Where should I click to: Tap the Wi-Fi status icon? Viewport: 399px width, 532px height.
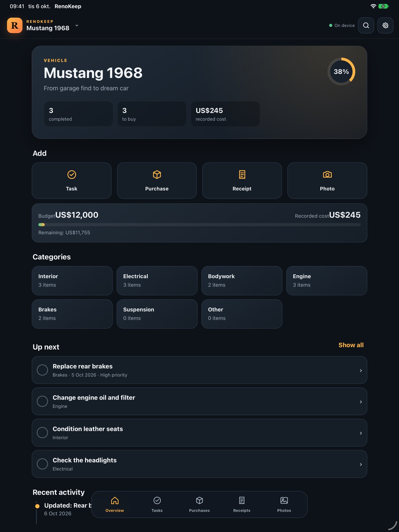[x=373, y=6]
